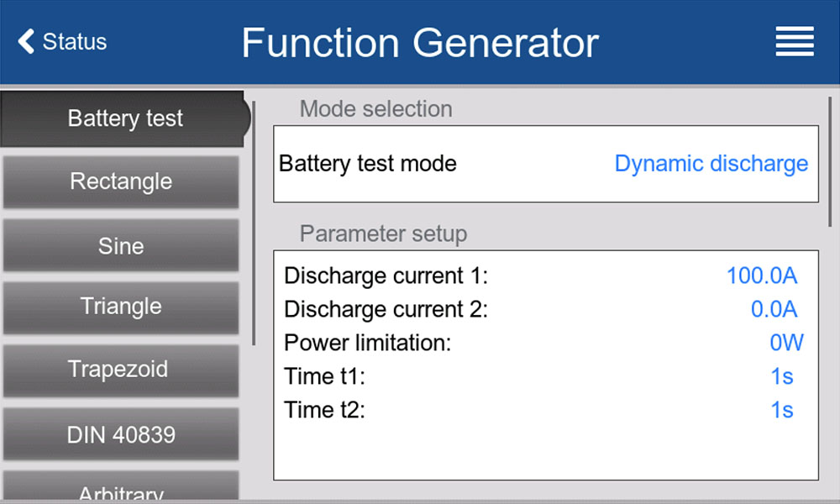Screen dimensions: 840x504
Task: Click the Function Generator title
Action: 420,42
